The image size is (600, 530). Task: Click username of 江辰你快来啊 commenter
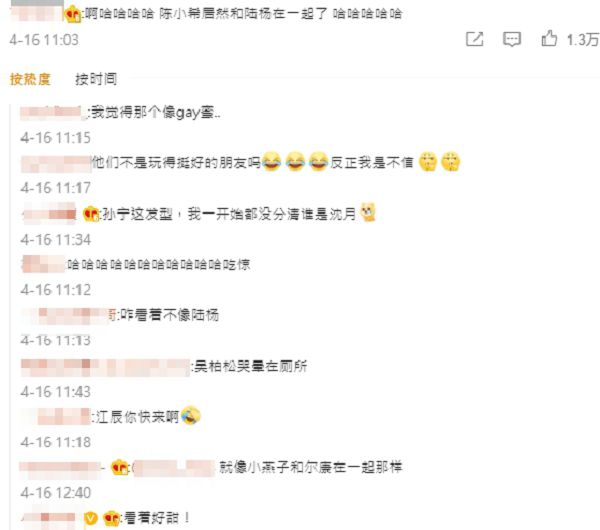(57, 417)
